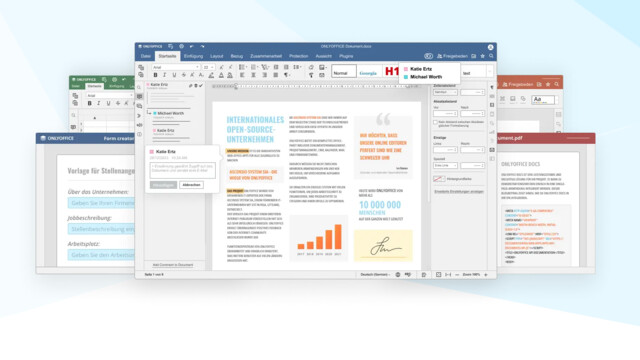
Task: Click the Abbrechen button in comment box
Action: click(191, 185)
